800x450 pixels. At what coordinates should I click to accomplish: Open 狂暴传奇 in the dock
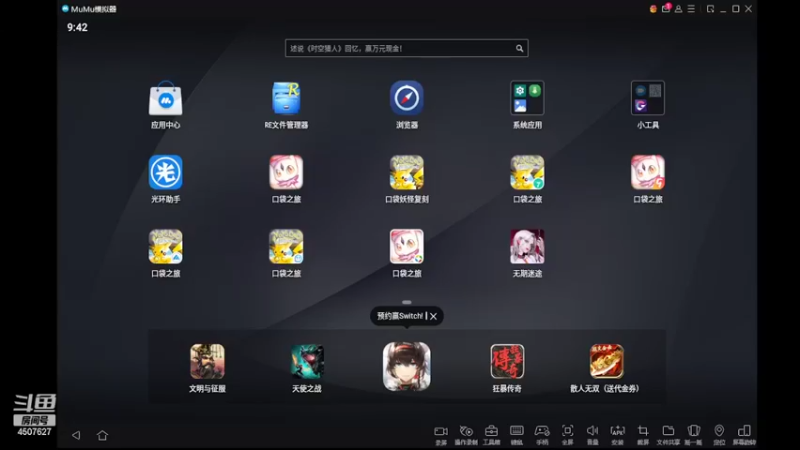[507, 361]
